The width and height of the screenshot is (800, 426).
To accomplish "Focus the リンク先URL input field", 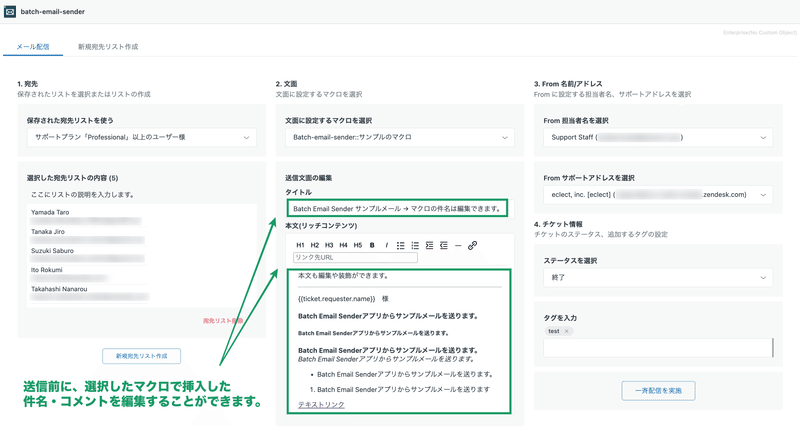I will (x=355, y=258).
